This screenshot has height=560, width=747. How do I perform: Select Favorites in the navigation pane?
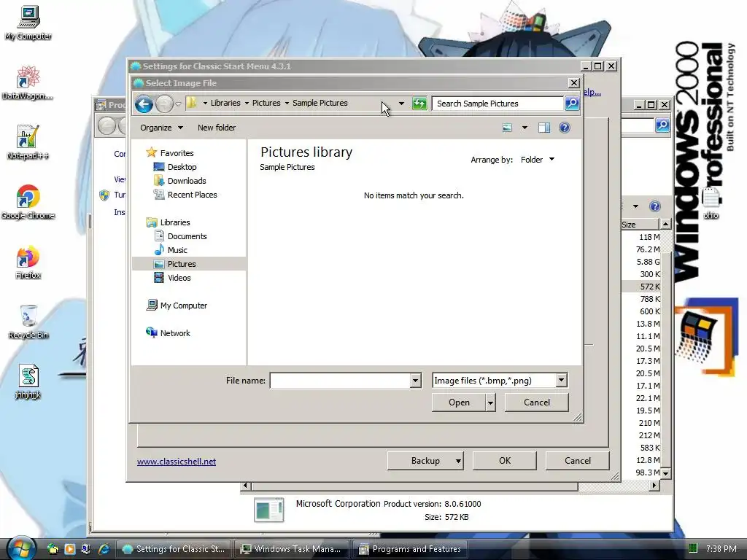pyautogui.click(x=177, y=153)
